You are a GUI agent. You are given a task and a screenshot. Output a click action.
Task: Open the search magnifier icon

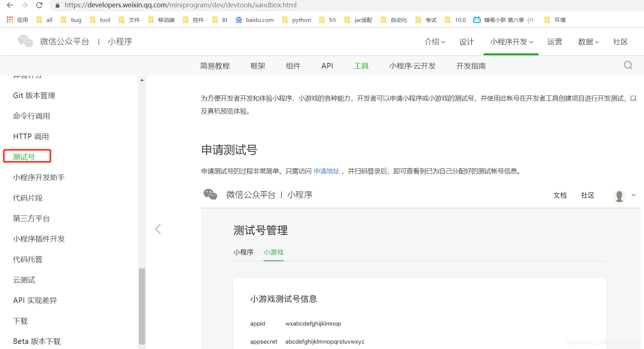click(628, 65)
